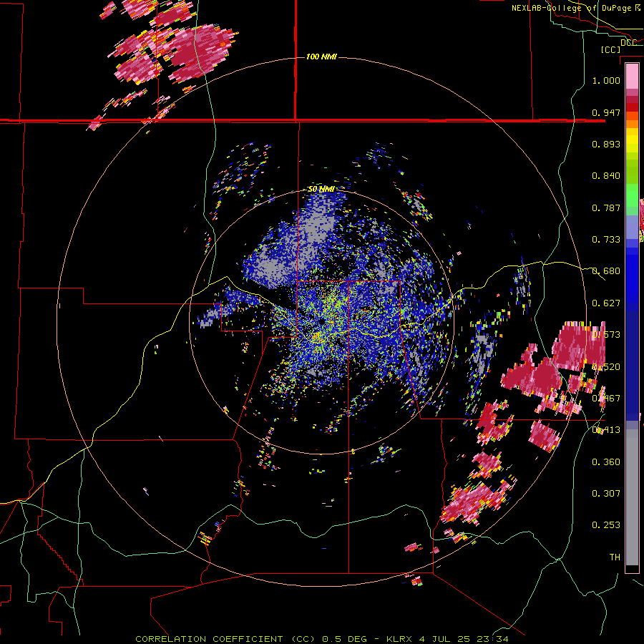The image size is (644, 644).
Task: Select the 0.360 scale value
Action: pyautogui.click(x=606, y=462)
